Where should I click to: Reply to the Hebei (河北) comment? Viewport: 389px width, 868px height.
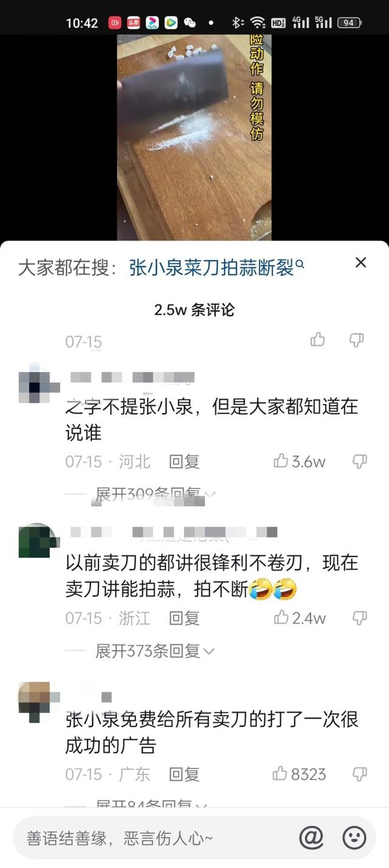point(184,462)
